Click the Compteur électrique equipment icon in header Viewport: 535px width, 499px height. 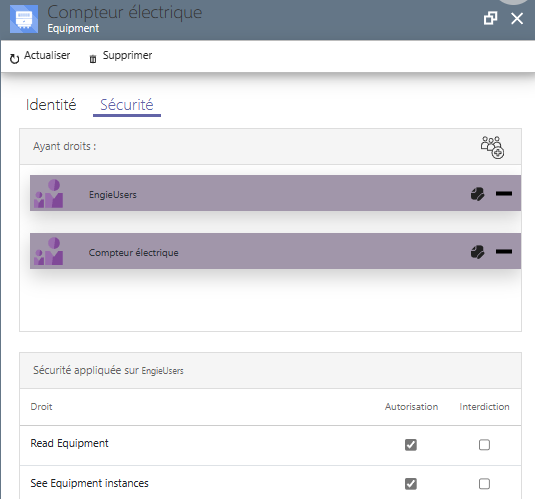pyautogui.click(x=24, y=19)
